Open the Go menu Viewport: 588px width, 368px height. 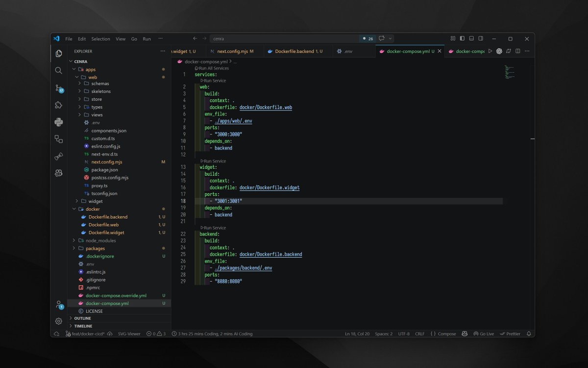click(x=134, y=39)
